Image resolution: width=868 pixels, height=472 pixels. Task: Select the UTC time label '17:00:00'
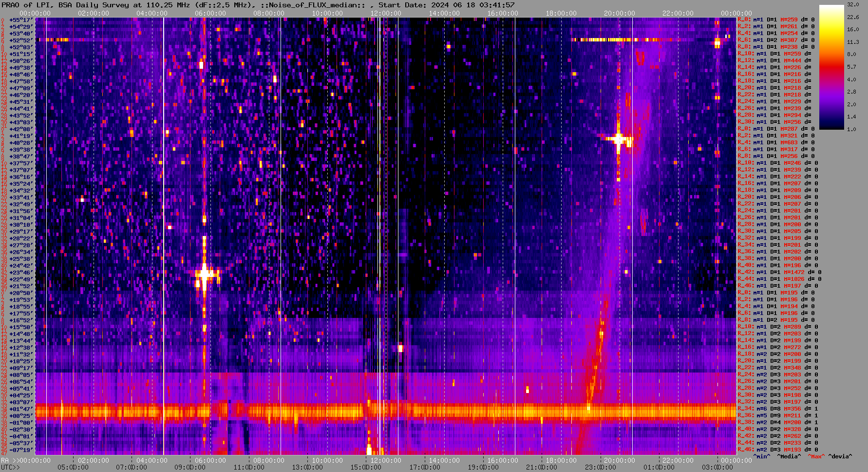pyautogui.click(x=425, y=467)
